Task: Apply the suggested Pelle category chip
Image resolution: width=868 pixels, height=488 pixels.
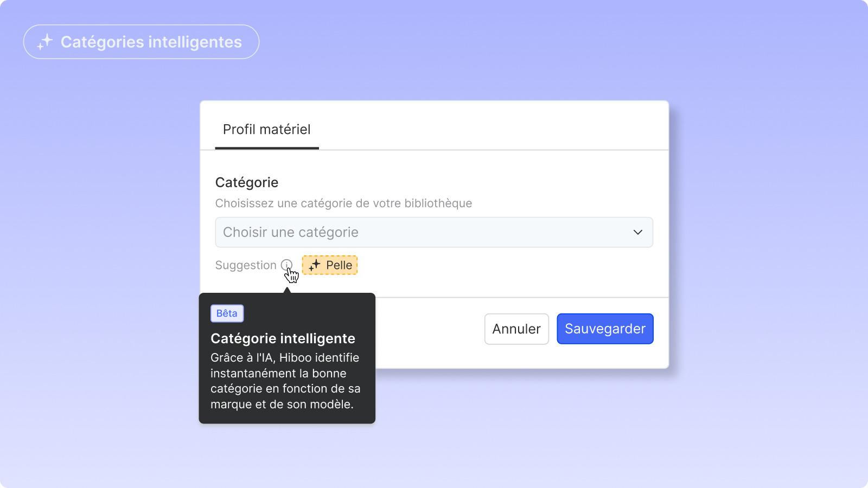Action: point(330,265)
